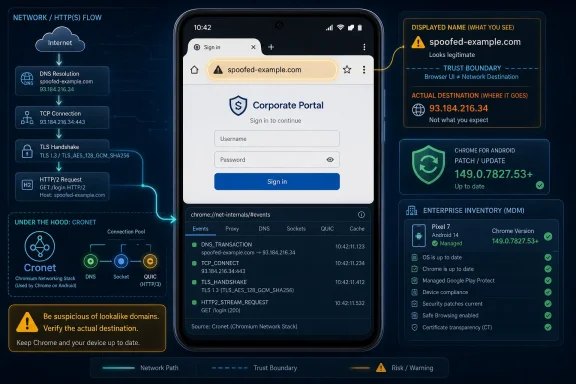The width and height of the screenshot is (576, 384).
Task: Click the 93.184.216.34 actual destination text
Action: [458, 108]
